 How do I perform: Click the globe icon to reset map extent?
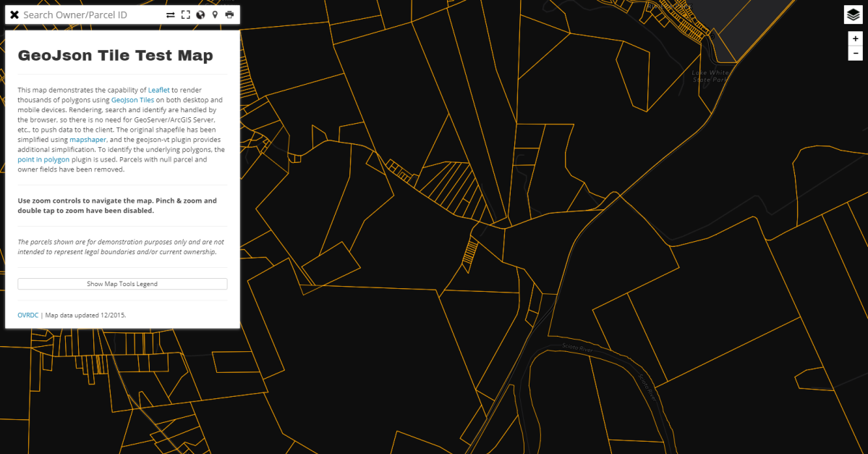200,14
